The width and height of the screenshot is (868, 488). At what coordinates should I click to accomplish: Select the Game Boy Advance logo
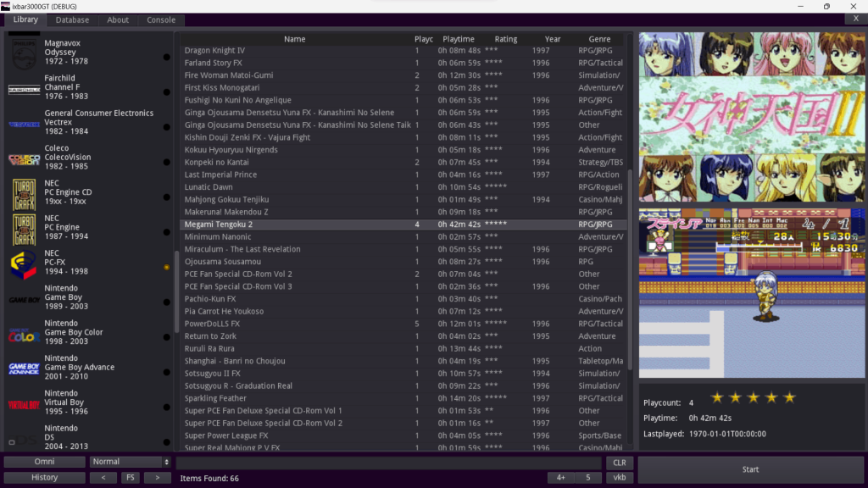[24, 369]
